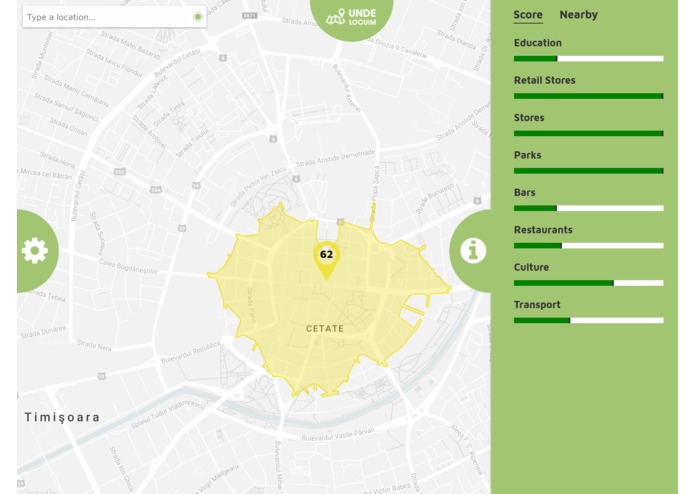Click the Retail Stores score bar
This screenshot has width=695, height=494.
coord(588,96)
